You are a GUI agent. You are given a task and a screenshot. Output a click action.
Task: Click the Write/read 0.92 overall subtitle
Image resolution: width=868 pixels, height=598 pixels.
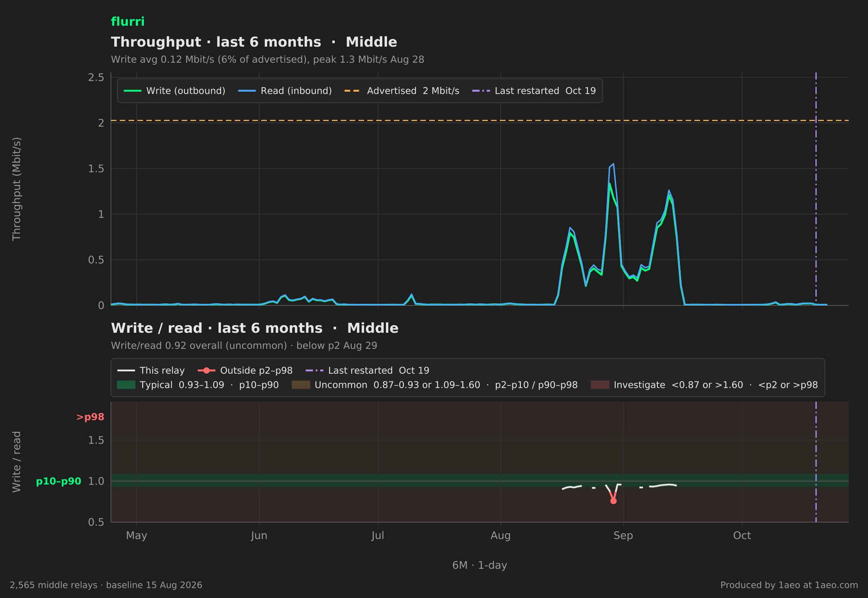(x=244, y=346)
